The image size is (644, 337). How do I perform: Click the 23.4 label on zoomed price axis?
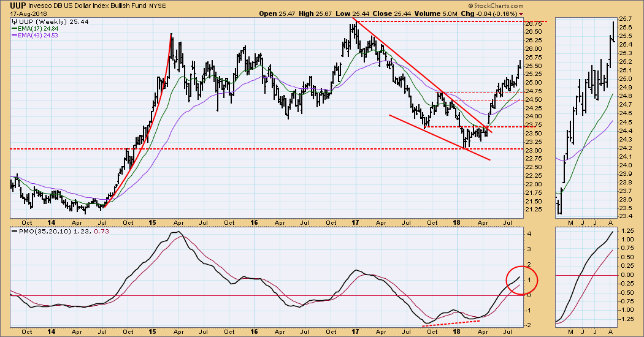[626, 216]
